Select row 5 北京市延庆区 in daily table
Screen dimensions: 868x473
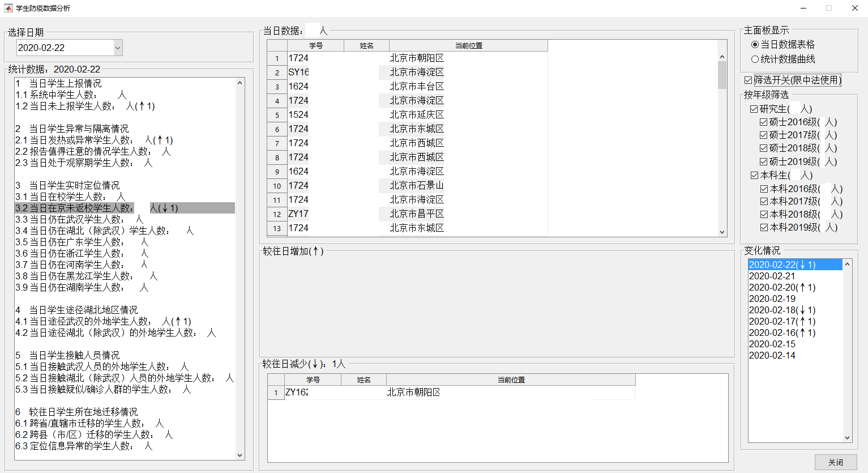tap(417, 114)
